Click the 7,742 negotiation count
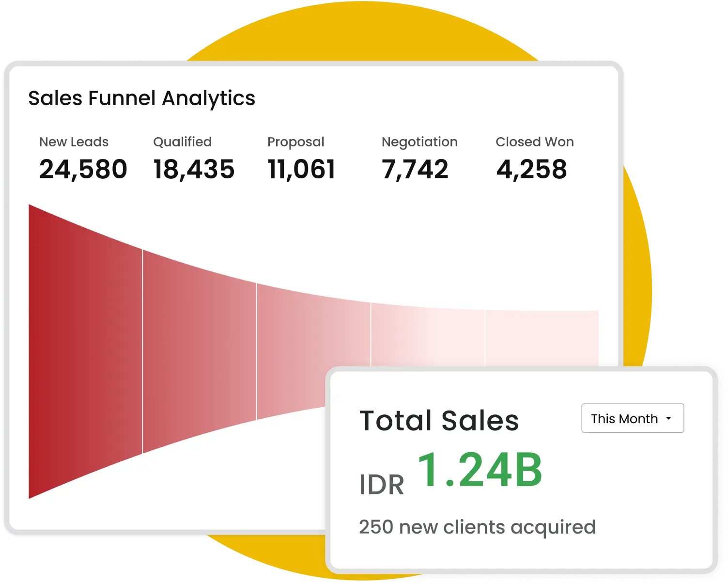Viewport: 728px width, 584px height. 415,169
